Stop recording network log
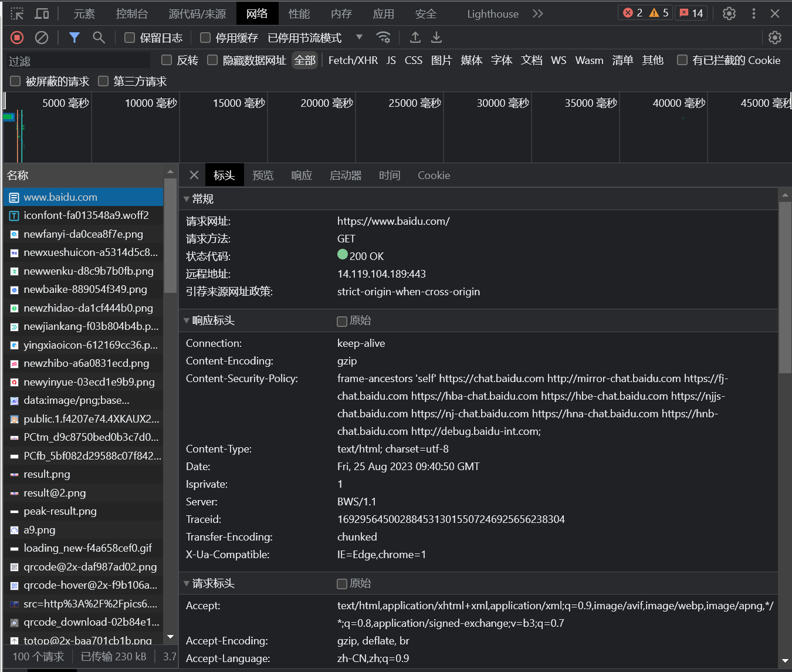792x672 pixels. 17,38
